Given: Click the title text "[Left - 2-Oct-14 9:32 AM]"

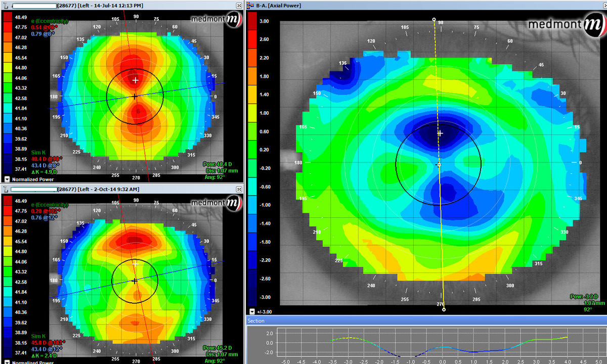Looking at the screenshot, I should click(x=108, y=189).
